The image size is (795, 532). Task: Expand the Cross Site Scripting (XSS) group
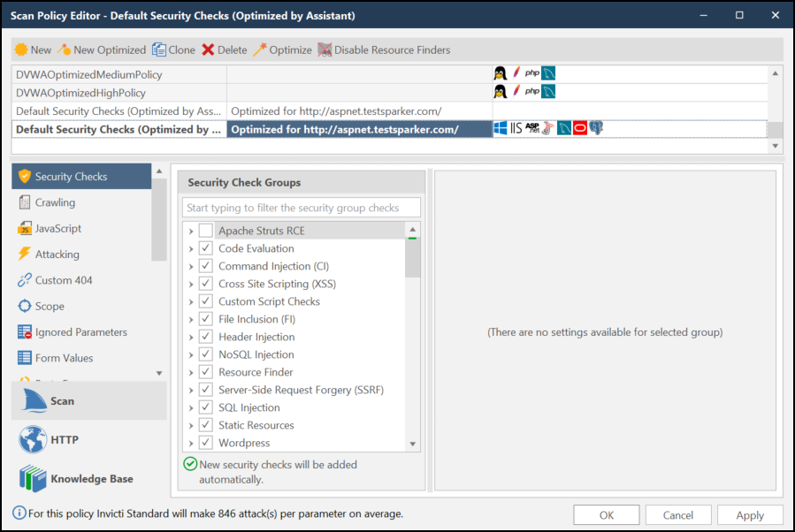pyautogui.click(x=191, y=283)
